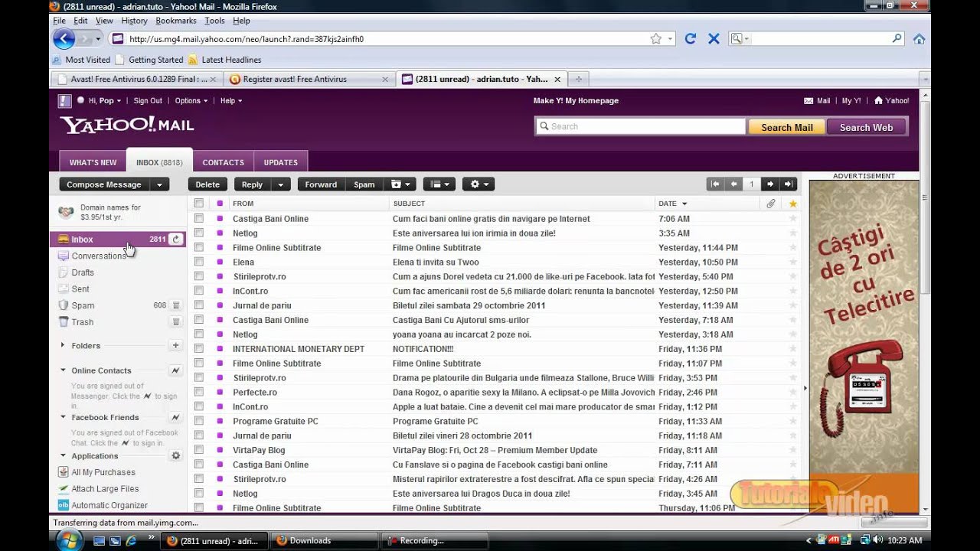The width and height of the screenshot is (980, 551).
Task: Click the vertical scrollbar of the page
Action: point(925,306)
